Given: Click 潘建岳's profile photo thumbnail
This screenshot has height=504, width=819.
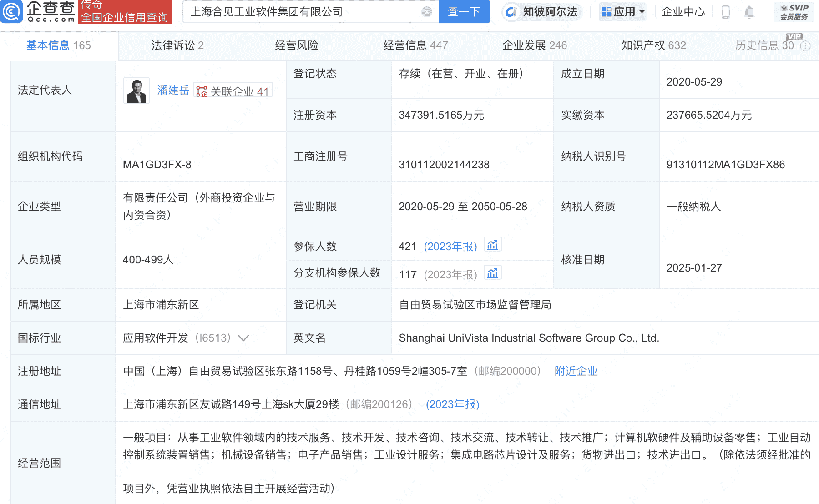Looking at the screenshot, I should point(136,90).
